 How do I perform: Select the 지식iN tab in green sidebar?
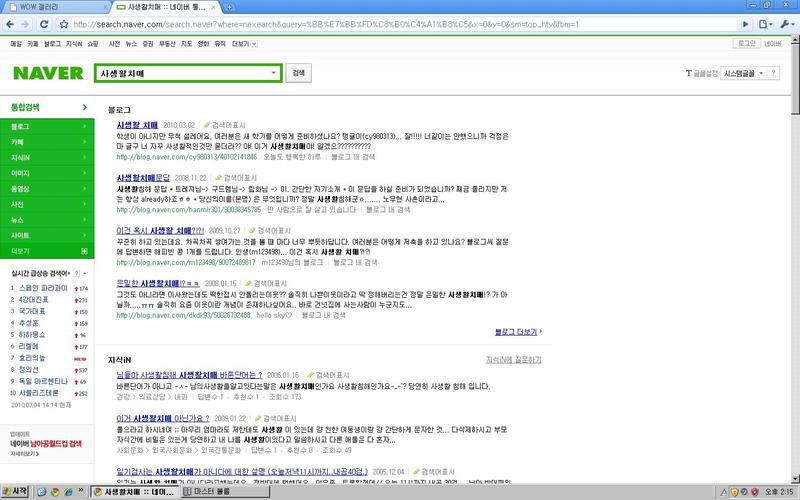point(47,158)
